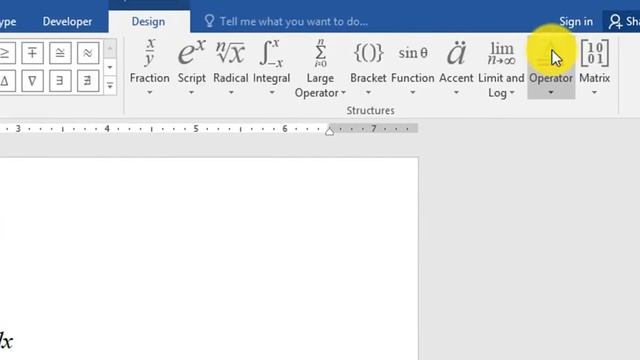Open the Script structure gallery
Viewport: 640px width, 360px height.
pos(191,67)
